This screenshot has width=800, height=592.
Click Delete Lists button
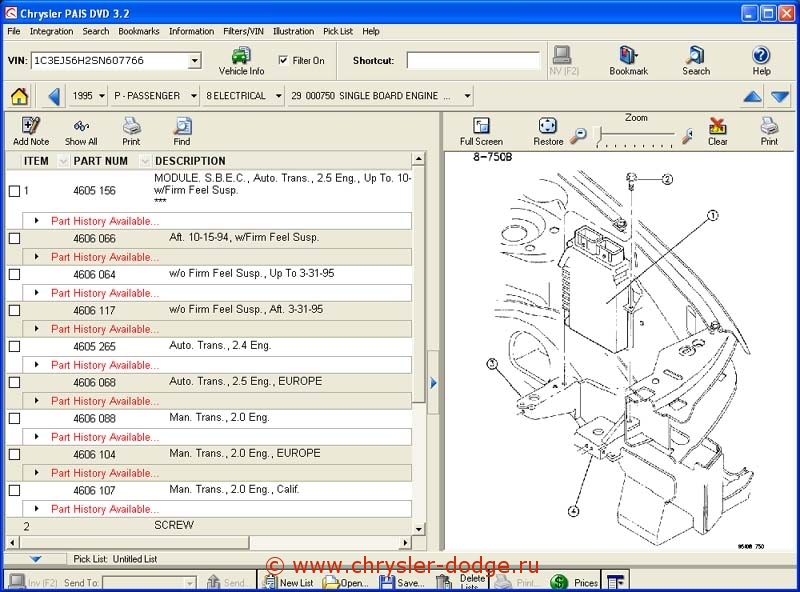click(x=460, y=582)
